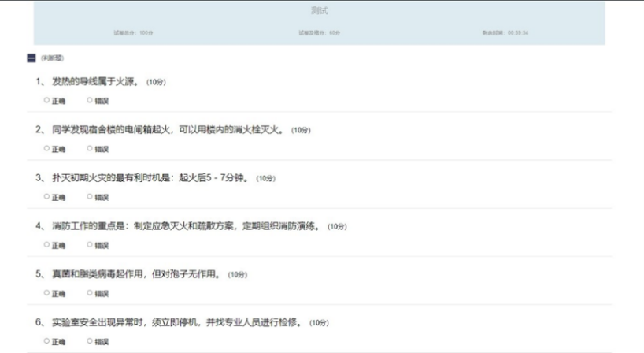Click question 1 text 发热的导线属于火源
The width and height of the screenshot is (644, 353).
pyautogui.click(x=94, y=81)
